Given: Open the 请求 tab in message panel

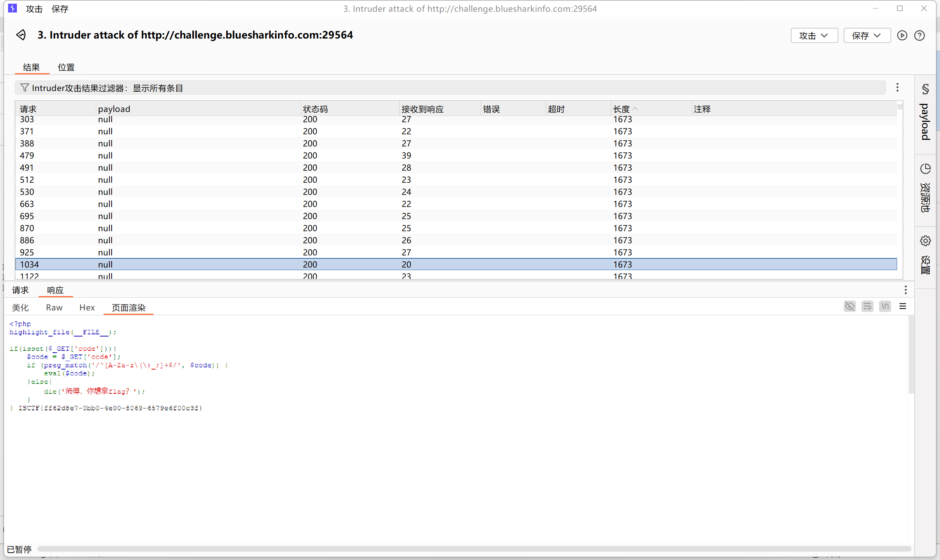Looking at the screenshot, I should (21, 290).
